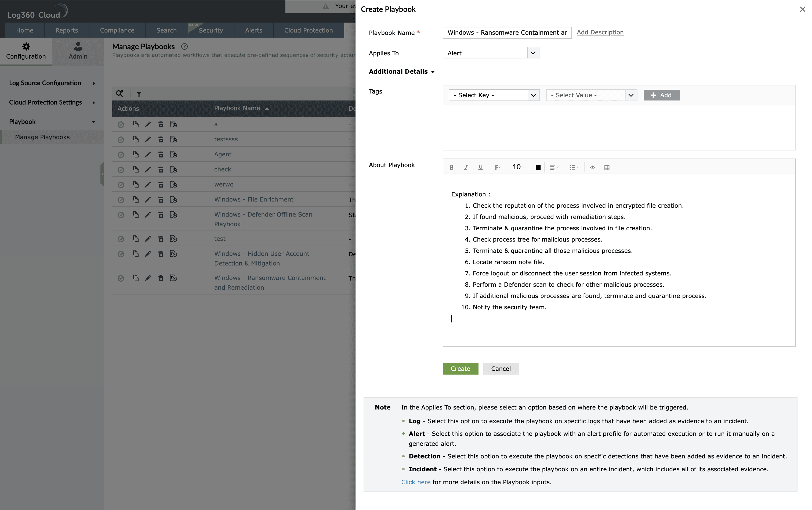
Task: Open text alignment options
Action: (554, 167)
